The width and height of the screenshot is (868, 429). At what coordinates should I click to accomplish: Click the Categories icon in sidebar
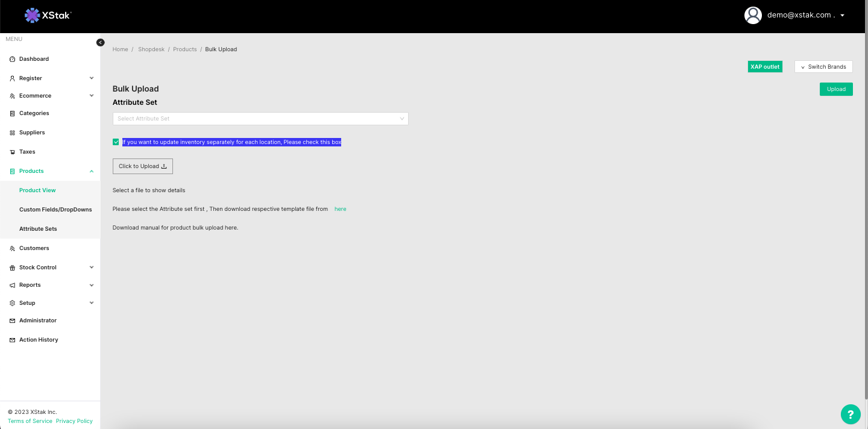pos(13,113)
